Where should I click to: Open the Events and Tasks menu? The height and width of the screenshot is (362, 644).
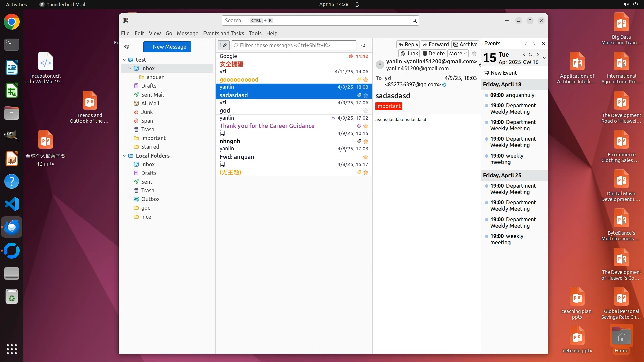coord(223,33)
